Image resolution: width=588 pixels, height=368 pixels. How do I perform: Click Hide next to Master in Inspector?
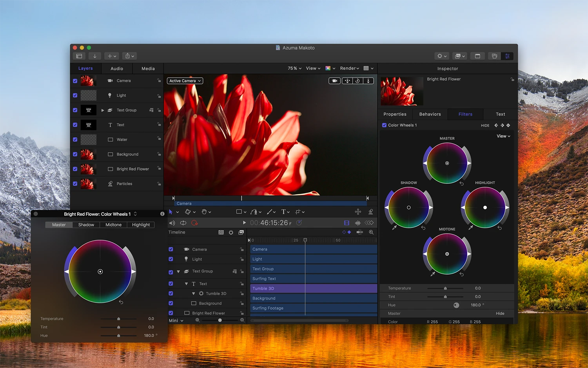click(500, 313)
